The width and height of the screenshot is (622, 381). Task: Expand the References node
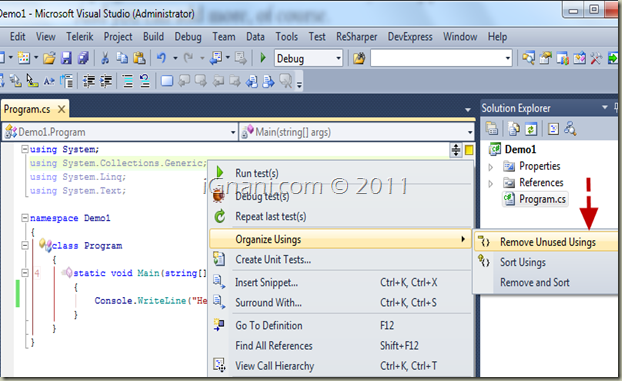[491, 183]
